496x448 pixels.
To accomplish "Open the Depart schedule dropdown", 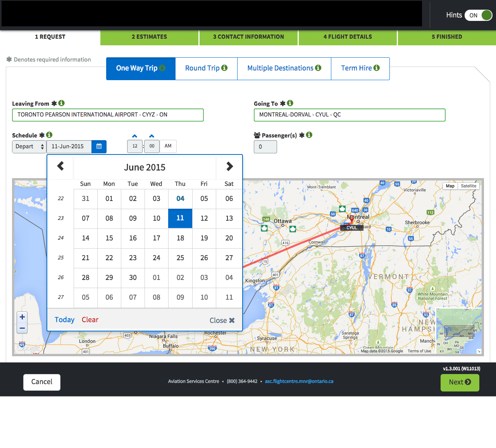I will (29, 147).
